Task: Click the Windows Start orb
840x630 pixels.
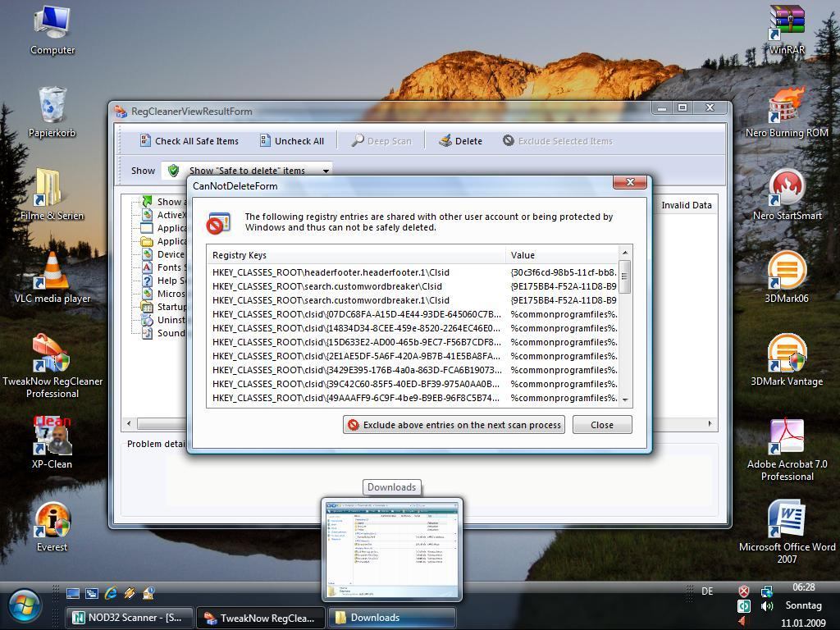Action: [24, 606]
